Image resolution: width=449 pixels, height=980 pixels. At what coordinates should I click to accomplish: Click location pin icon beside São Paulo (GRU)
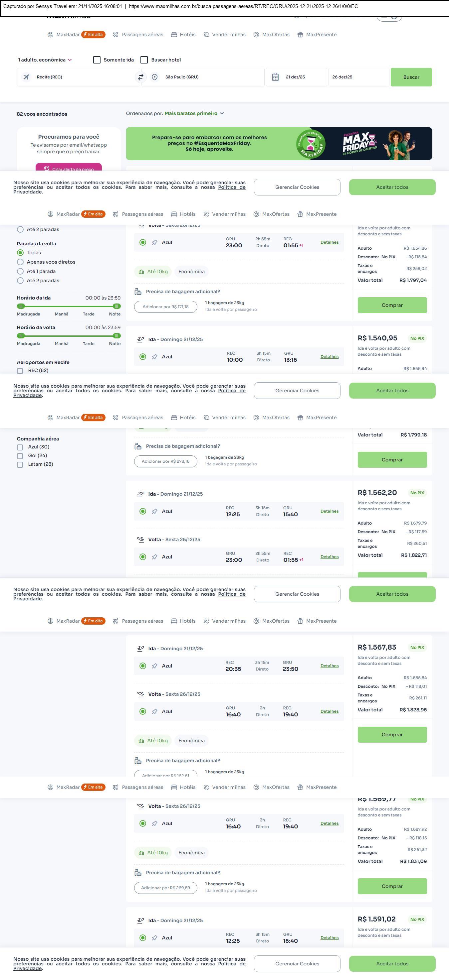point(155,77)
